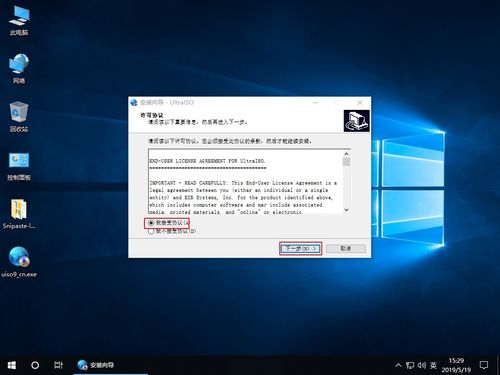This screenshot has width=500, height=375.
Task: Open the Windows Start menu
Action: (x=12, y=365)
